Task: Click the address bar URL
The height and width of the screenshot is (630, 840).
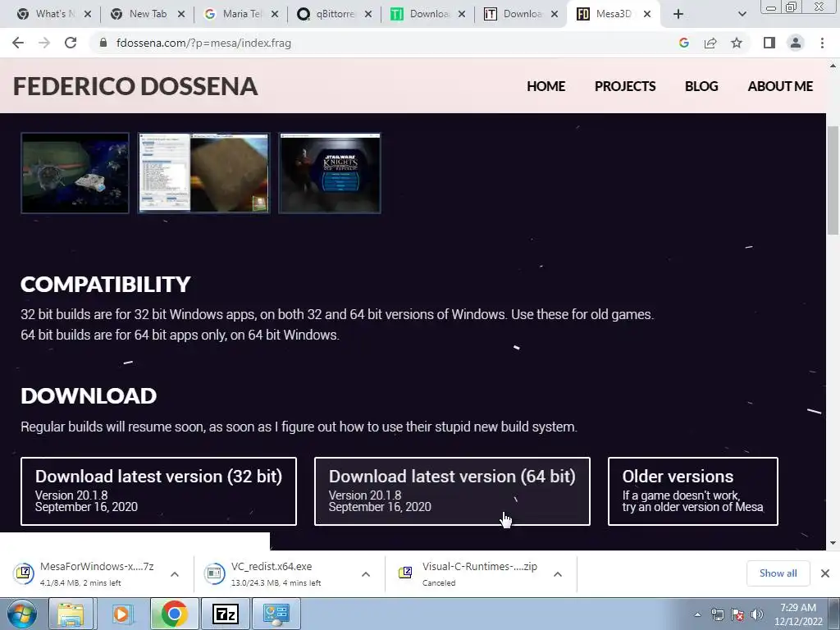Action: [x=203, y=43]
